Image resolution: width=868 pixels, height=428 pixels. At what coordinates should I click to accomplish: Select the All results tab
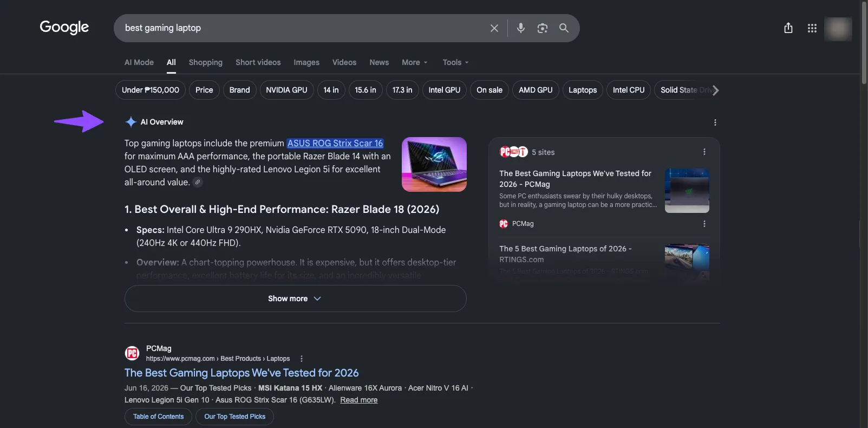pyautogui.click(x=171, y=62)
